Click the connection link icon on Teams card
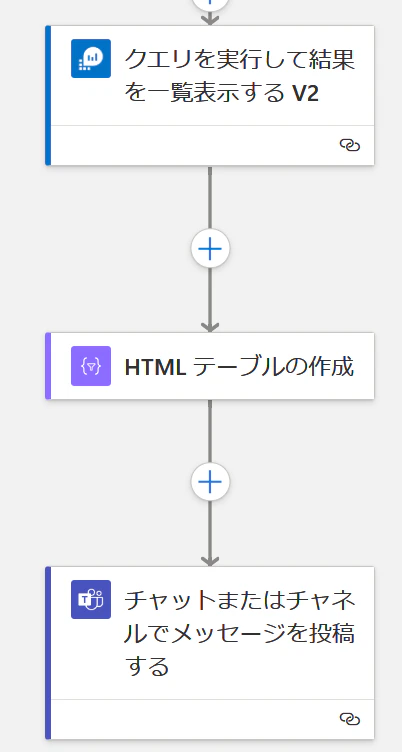402x752 pixels. point(350,718)
